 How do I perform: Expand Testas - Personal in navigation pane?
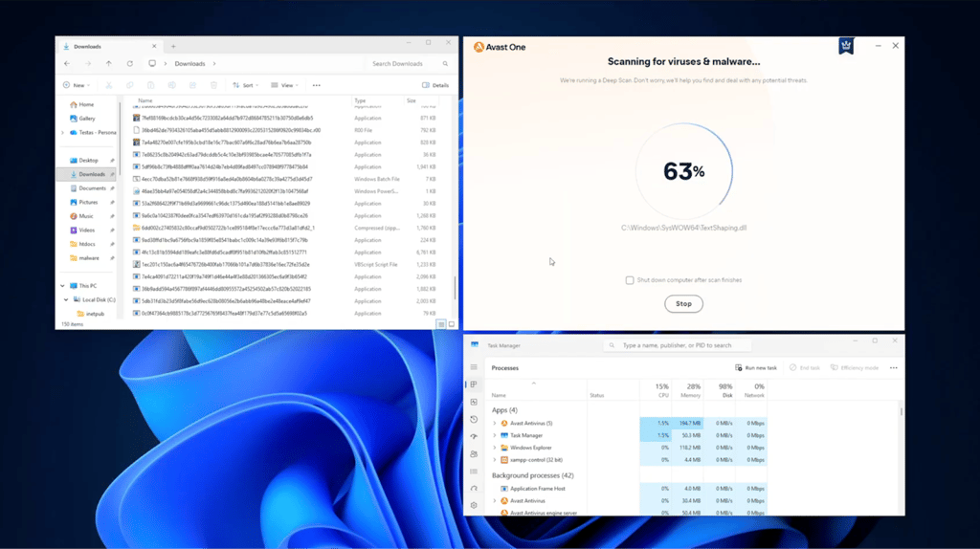click(62, 132)
